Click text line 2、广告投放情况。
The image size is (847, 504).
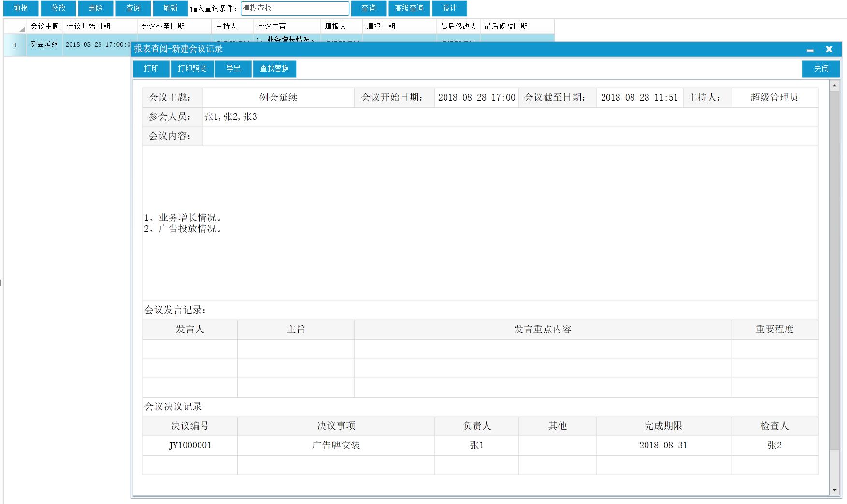pos(184,229)
